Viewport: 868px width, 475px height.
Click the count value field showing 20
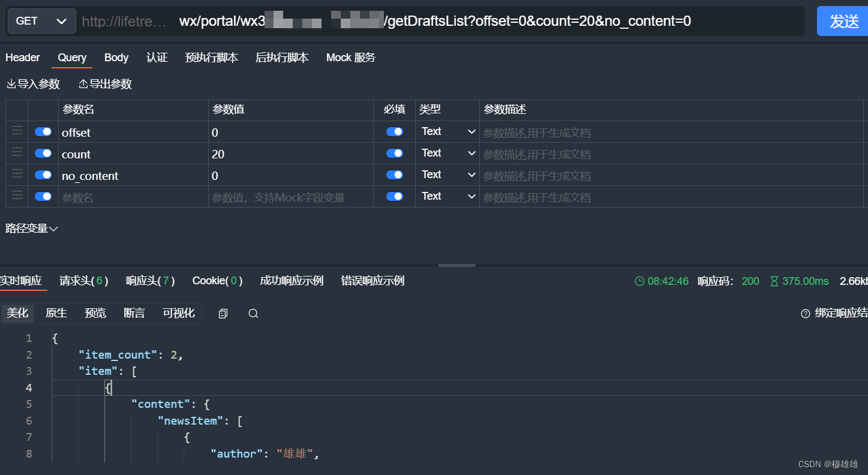tap(291, 154)
